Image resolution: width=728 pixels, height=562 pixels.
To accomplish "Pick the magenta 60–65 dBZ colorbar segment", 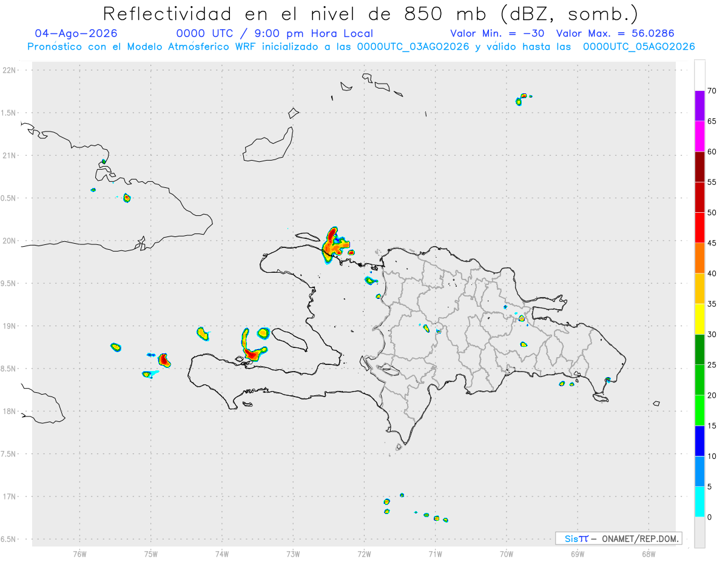I will [x=699, y=136].
